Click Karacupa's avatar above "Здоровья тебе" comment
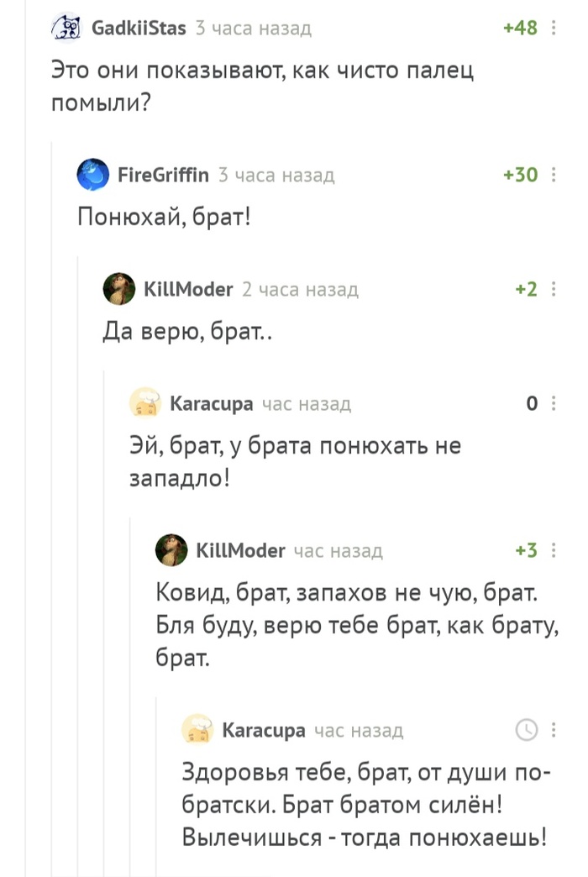Viewport: 588px width, 877px height. tap(197, 729)
